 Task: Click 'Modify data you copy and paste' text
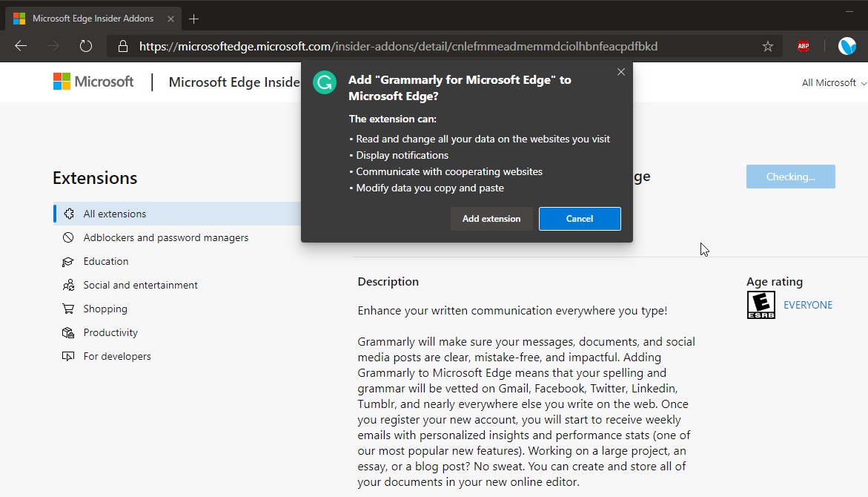coord(430,188)
